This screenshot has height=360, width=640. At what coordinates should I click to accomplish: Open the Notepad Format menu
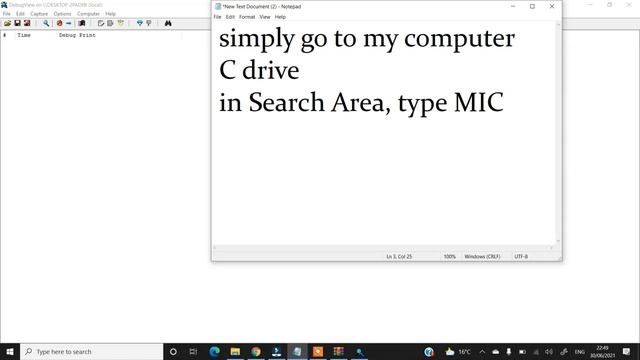(247, 17)
